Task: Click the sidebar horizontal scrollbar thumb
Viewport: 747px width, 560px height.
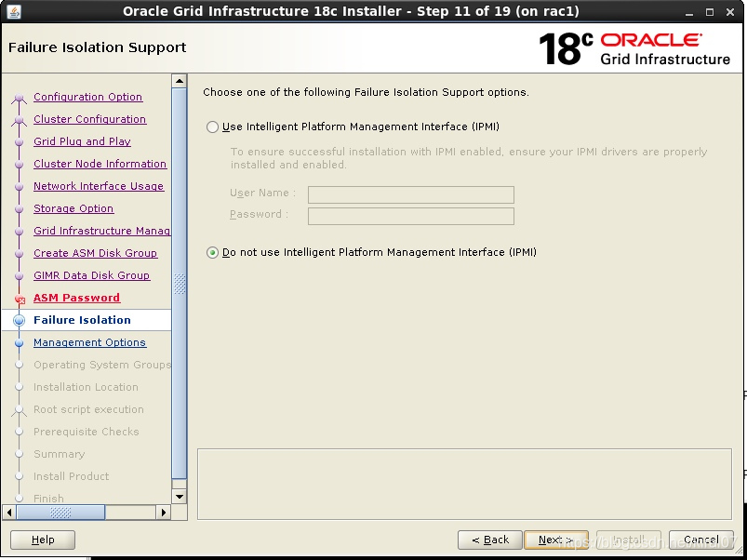Action: (60, 513)
